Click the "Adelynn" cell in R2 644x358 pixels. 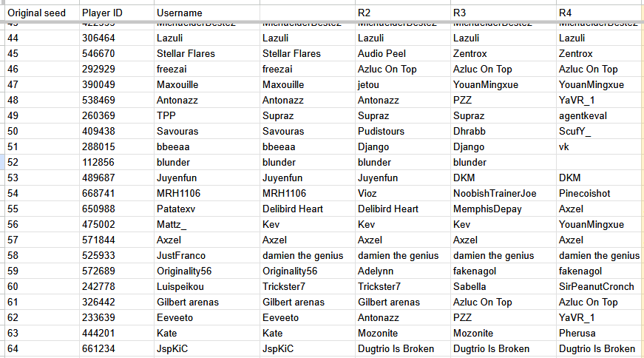click(377, 271)
